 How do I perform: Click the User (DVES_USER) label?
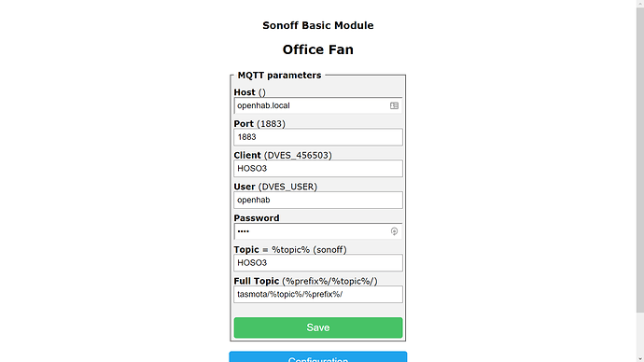(275, 187)
